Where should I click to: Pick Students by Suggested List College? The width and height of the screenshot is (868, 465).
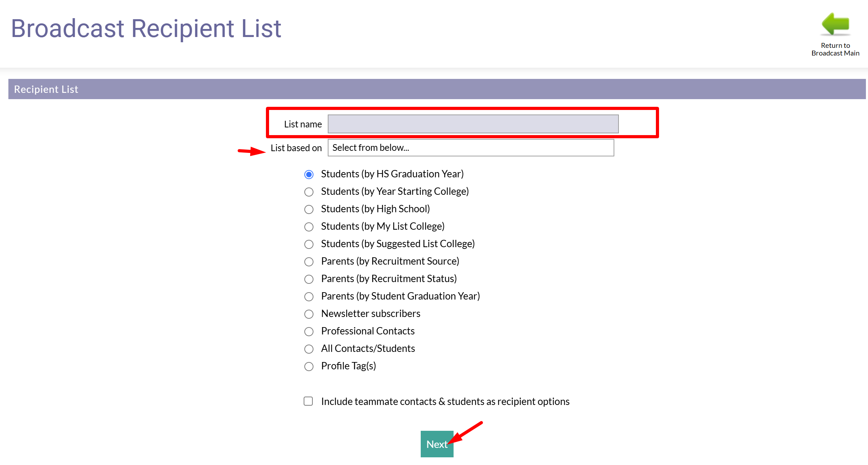pyautogui.click(x=309, y=244)
